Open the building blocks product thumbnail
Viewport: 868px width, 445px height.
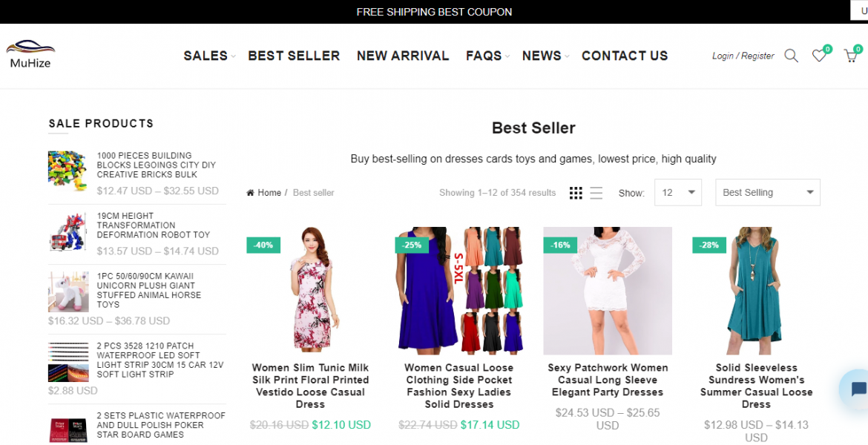coord(68,171)
